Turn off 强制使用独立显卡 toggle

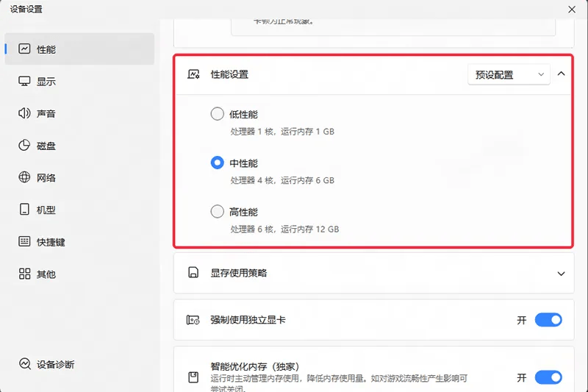coord(548,320)
